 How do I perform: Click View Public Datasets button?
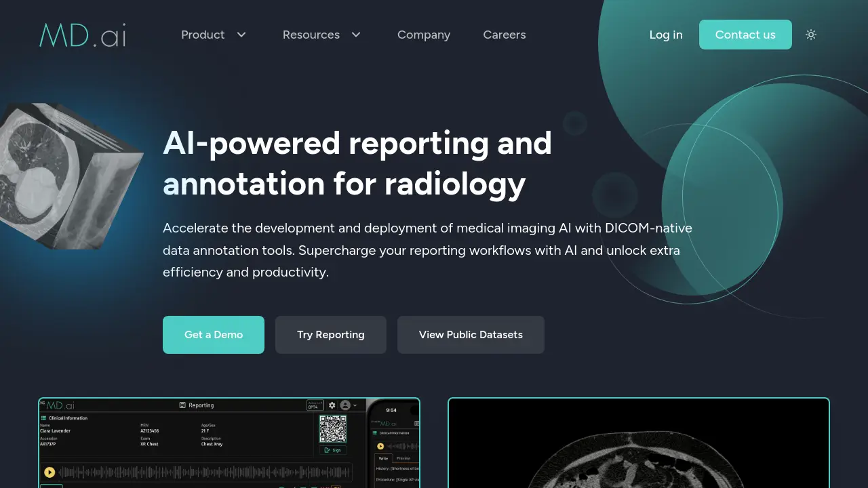click(471, 335)
